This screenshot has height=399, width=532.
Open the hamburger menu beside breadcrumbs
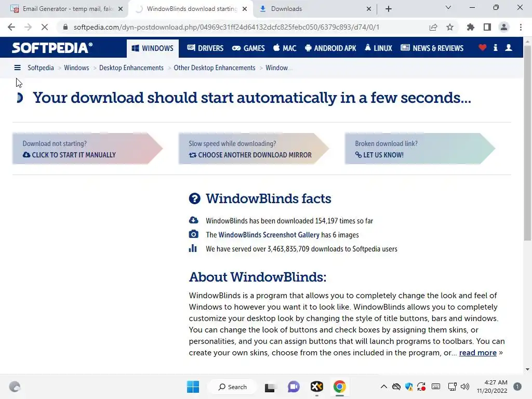click(17, 68)
